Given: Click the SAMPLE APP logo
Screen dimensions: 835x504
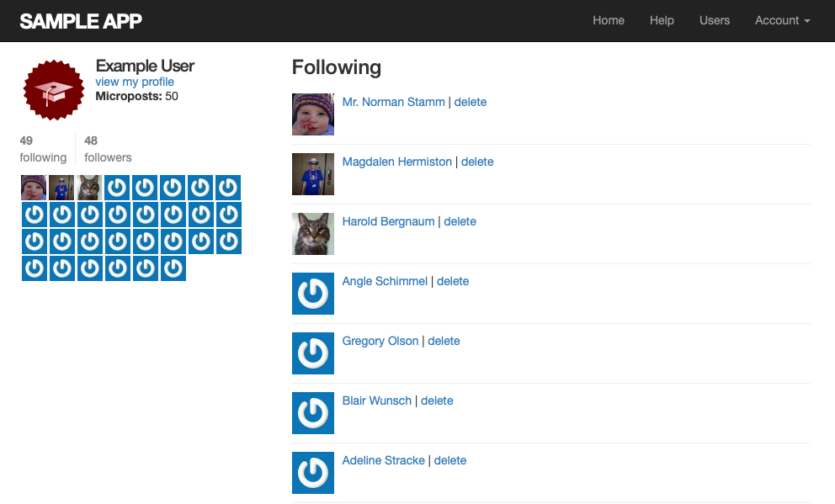Looking at the screenshot, I should coord(81,21).
